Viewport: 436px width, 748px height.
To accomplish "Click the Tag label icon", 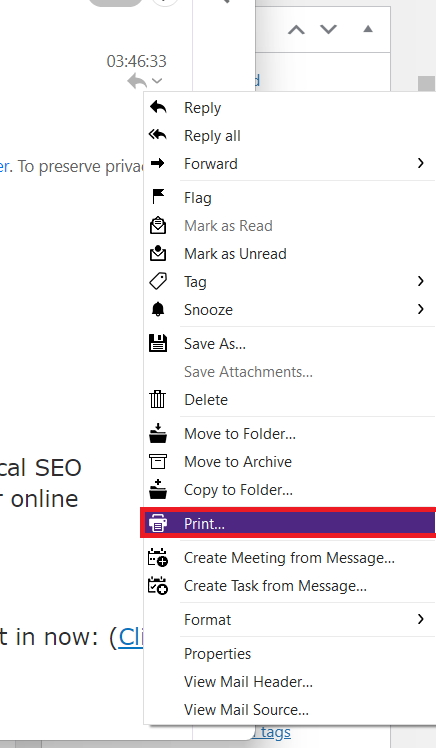I will click(x=158, y=281).
